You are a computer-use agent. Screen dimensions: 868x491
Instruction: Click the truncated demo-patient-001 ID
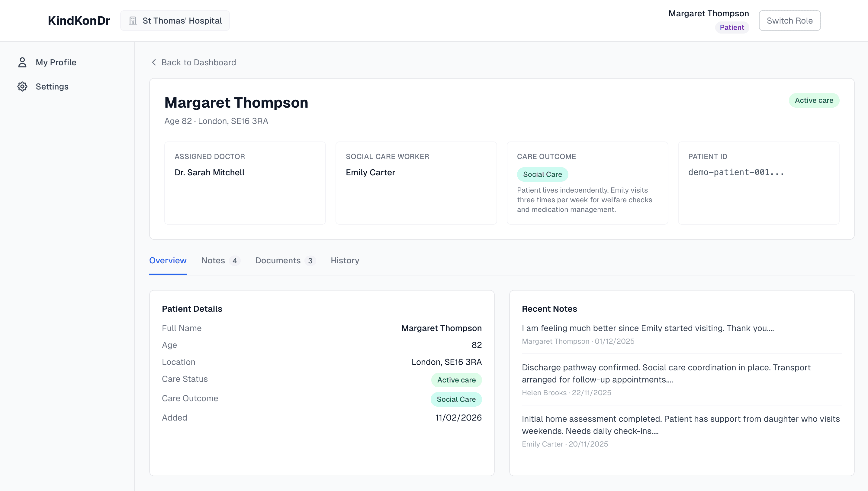(x=736, y=172)
